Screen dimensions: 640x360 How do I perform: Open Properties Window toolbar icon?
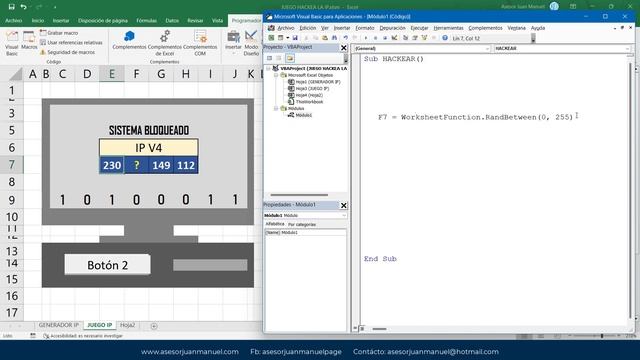(x=415, y=38)
